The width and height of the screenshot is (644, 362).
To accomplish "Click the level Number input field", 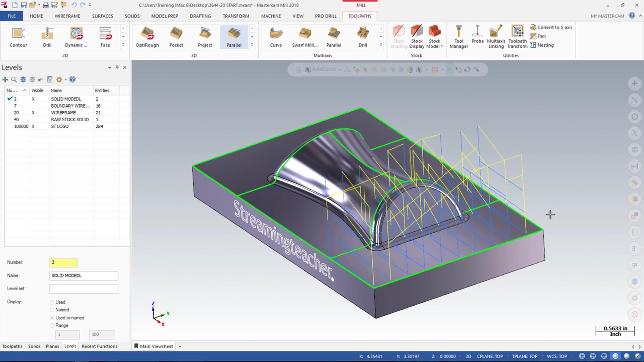I will point(64,262).
